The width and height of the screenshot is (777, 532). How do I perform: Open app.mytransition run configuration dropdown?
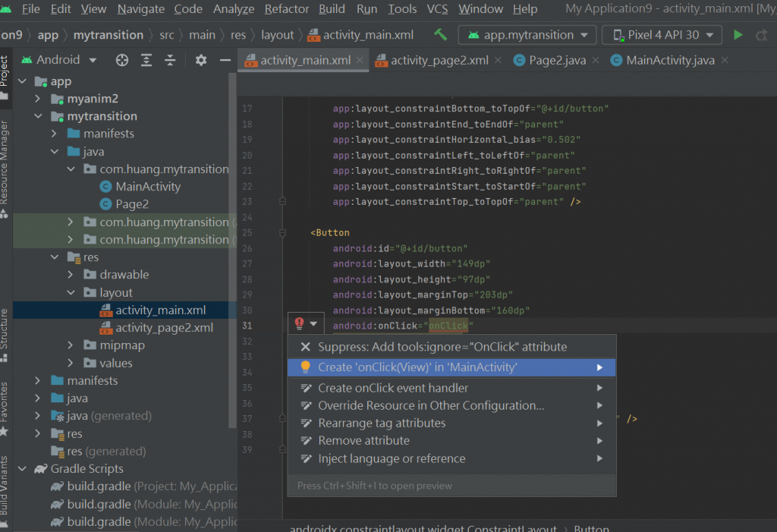[528, 35]
